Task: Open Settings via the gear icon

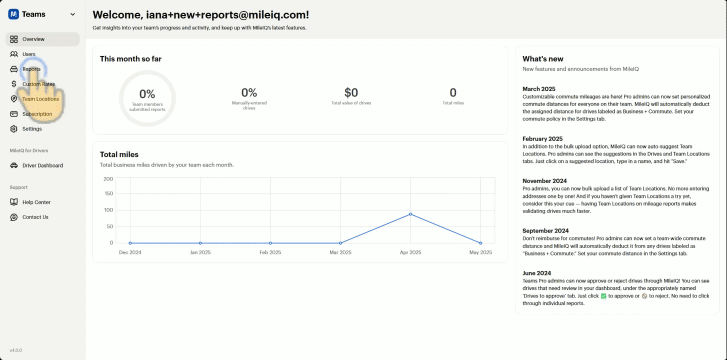Action: click(x=14, y=129)
